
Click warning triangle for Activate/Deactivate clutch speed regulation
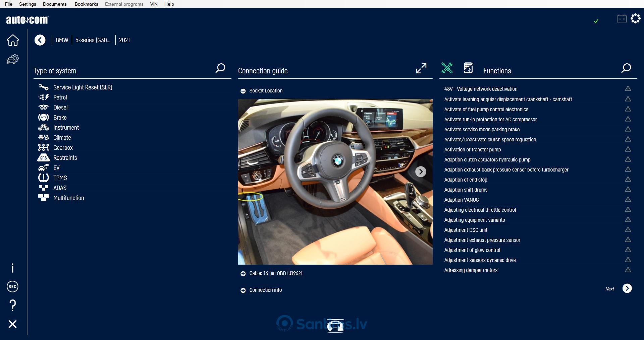[x=628, y=139]
